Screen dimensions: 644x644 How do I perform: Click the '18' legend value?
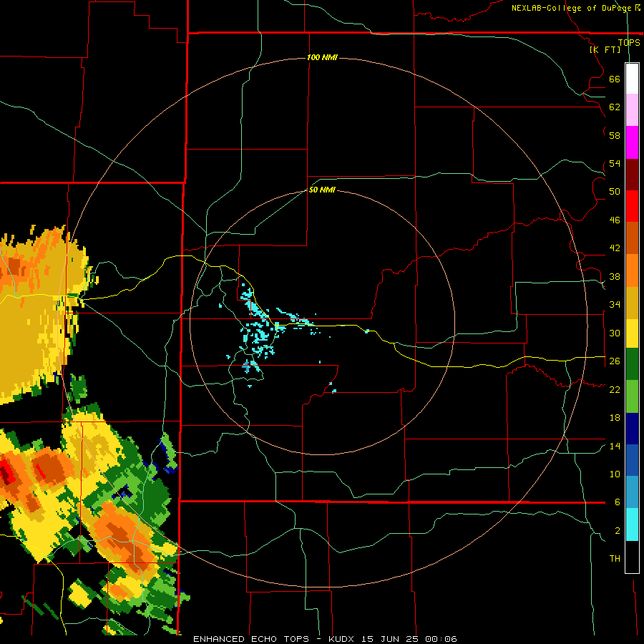tap(615, 418)
